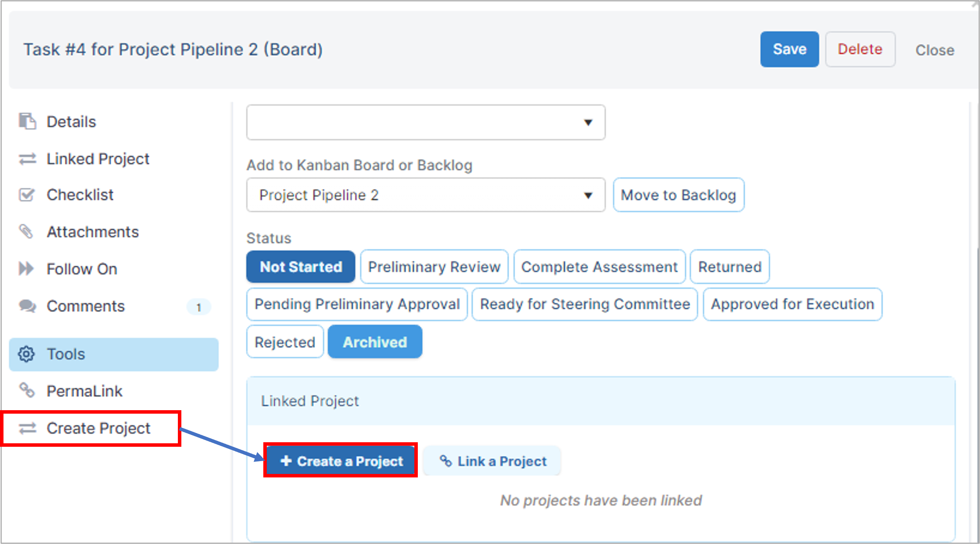This screenshot has width=980, height=544.
Task: Click the Link a Project button
Action: click(x=492, y=461)
